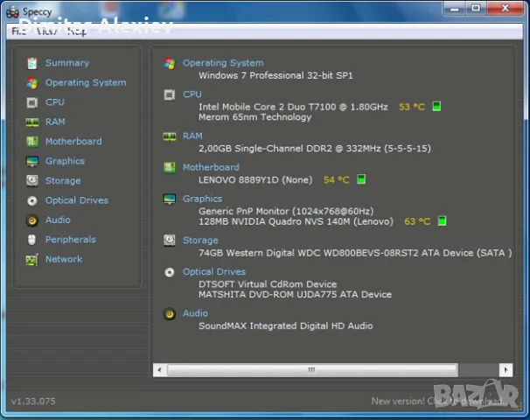530x420 pixels.
Task: Select Audio in the sidebar
Action: [x=58, y=220]
